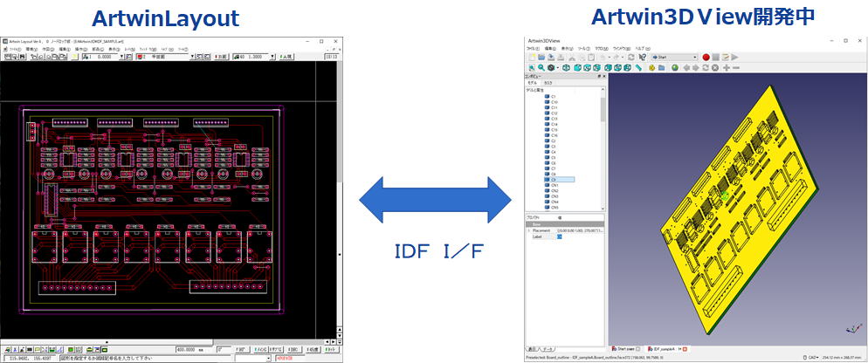Open the 半田面 layer dropdown in ArtwinLayout
This screenshot has width=868, height=363.
(192, 57)
